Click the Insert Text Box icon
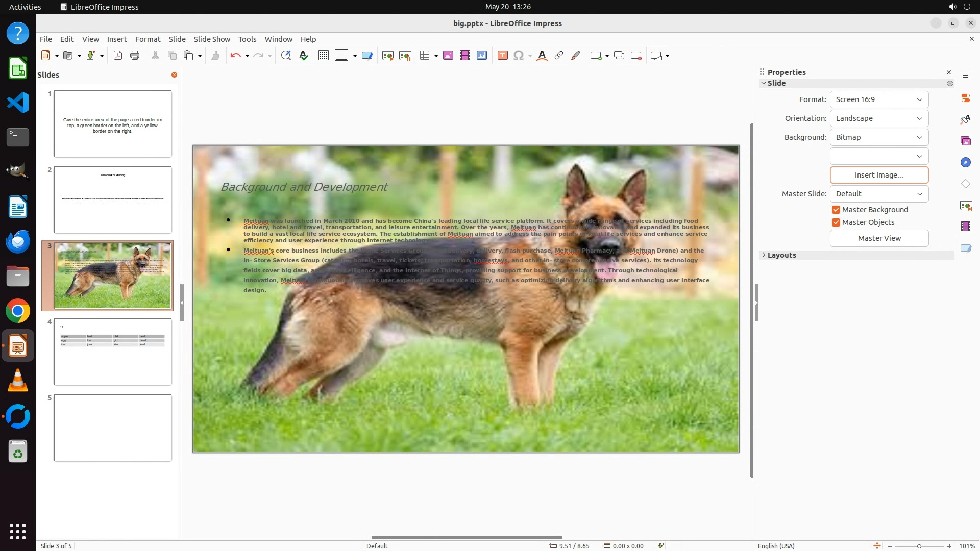 click(x=502, y=56)
